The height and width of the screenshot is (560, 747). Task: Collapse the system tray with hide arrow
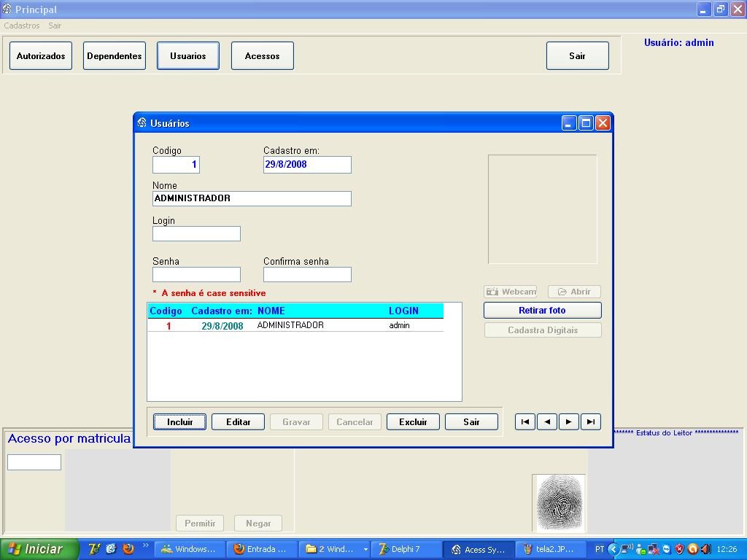(x=614, y=548)
